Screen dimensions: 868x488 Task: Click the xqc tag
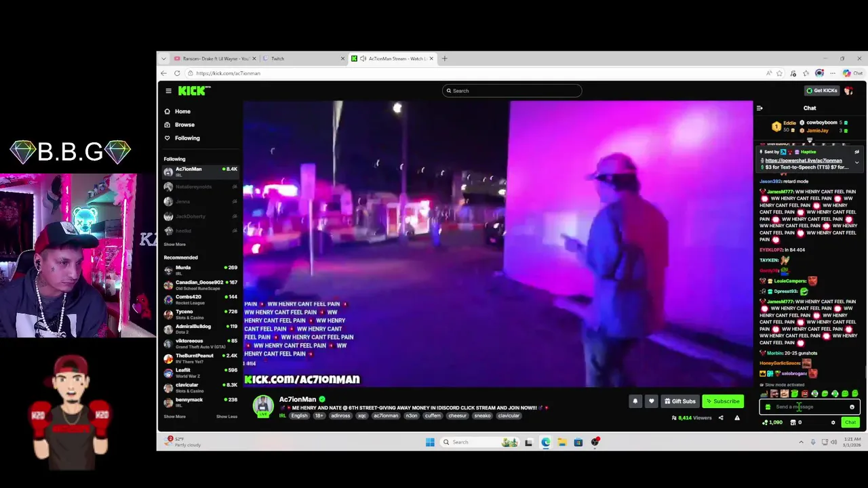(x=362, y=415)
